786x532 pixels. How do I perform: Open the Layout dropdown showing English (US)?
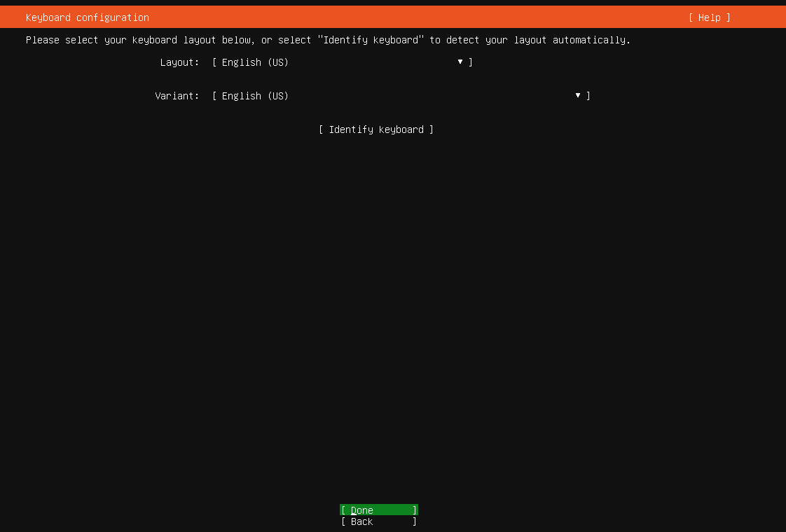click(x=342, y=62)
